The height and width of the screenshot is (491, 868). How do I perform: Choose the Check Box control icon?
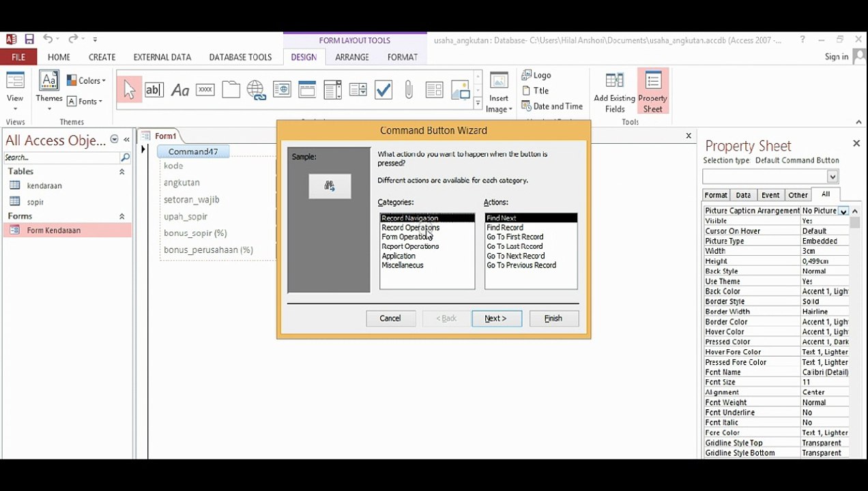384,89
